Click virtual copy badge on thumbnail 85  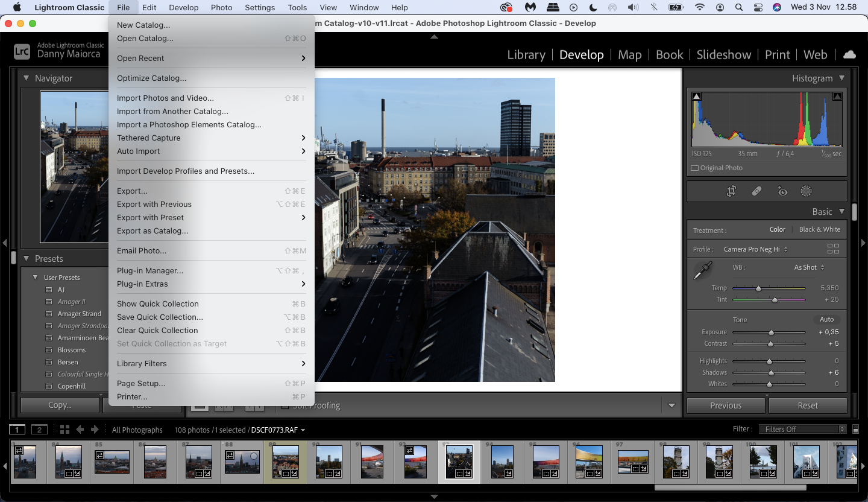click(x=101, y=454)
